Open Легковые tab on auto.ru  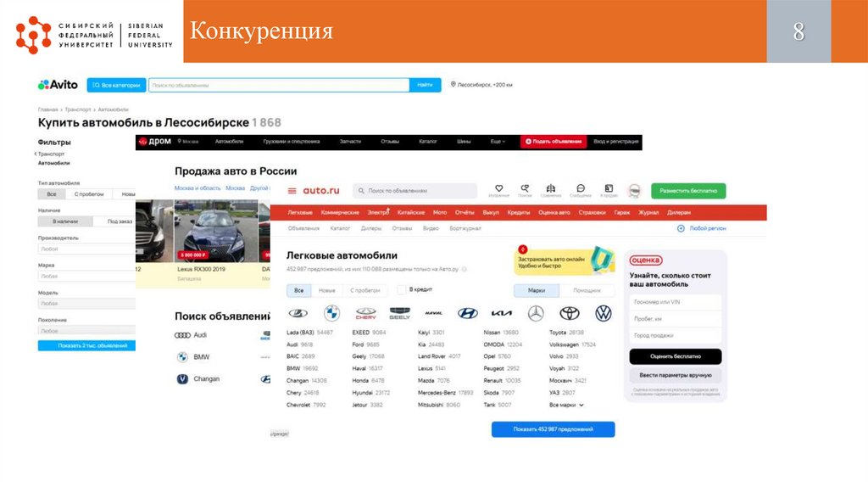pos(300,213)
